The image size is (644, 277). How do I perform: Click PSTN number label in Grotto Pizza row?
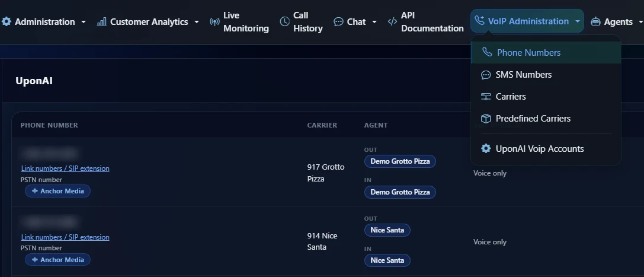41,179
